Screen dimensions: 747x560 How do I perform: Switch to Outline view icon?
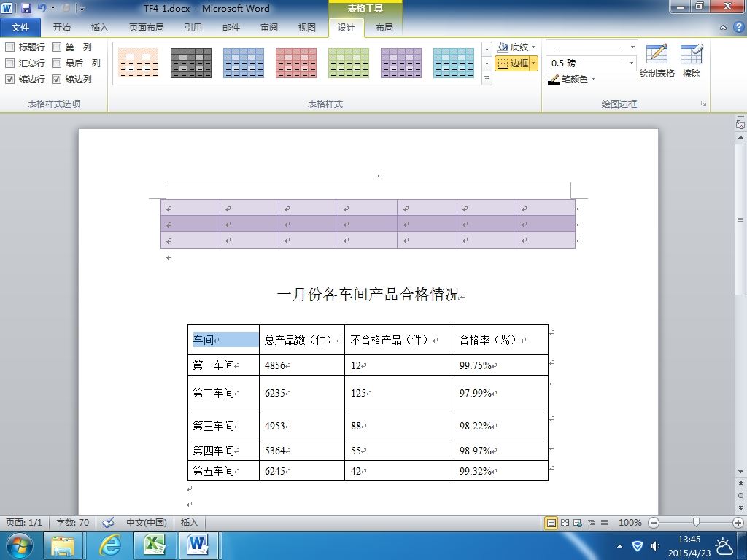591,523
